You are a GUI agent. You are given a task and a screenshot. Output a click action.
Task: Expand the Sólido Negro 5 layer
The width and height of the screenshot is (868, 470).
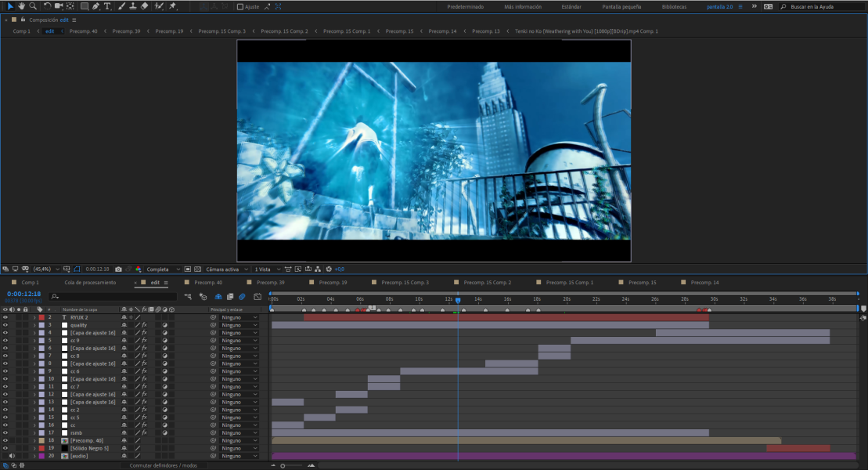point(34,448)
